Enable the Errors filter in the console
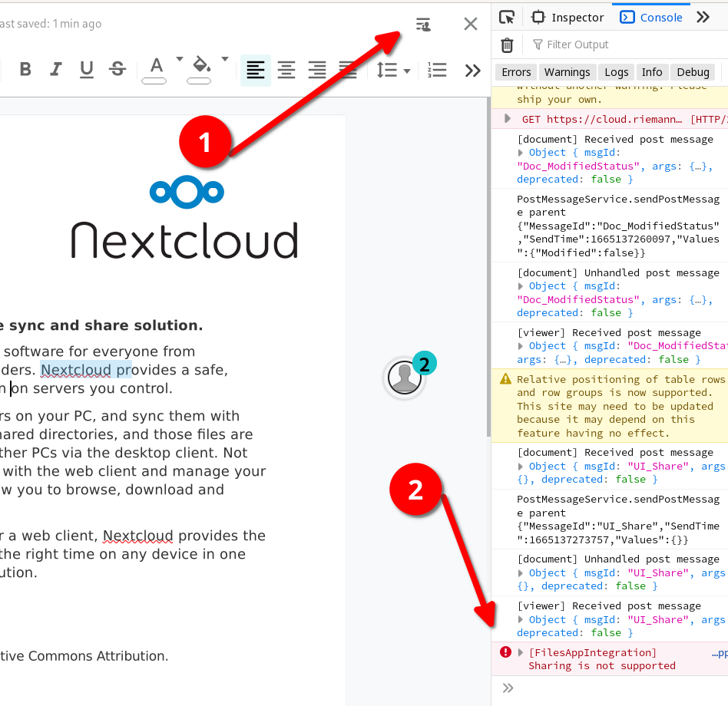This screenshot has width=728, height=706. pos(515,71)
